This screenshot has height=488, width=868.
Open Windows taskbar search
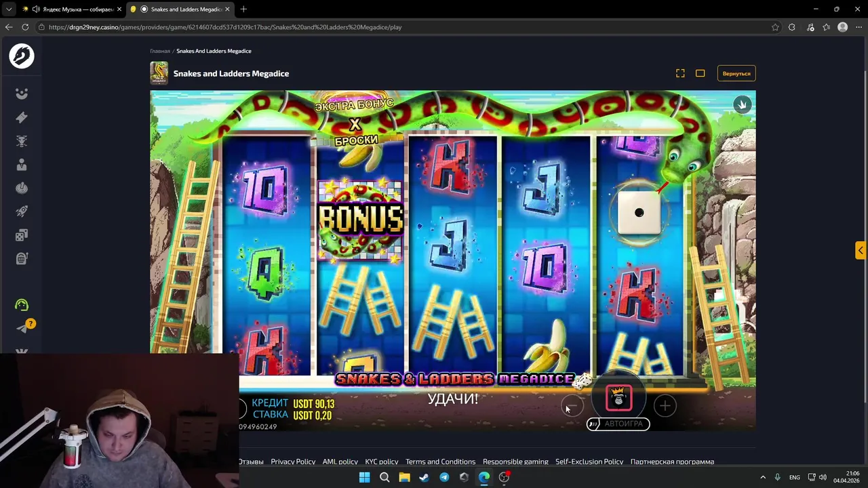click(x=384, y=477)
